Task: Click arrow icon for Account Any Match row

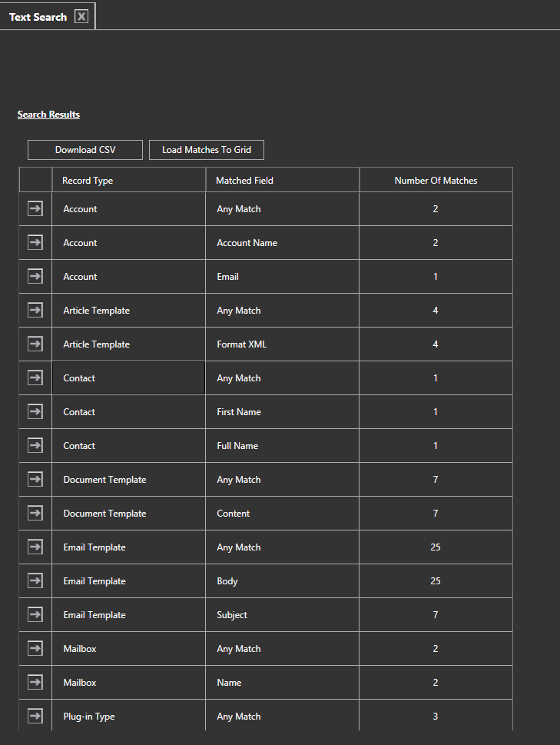Action: [35, 208]
